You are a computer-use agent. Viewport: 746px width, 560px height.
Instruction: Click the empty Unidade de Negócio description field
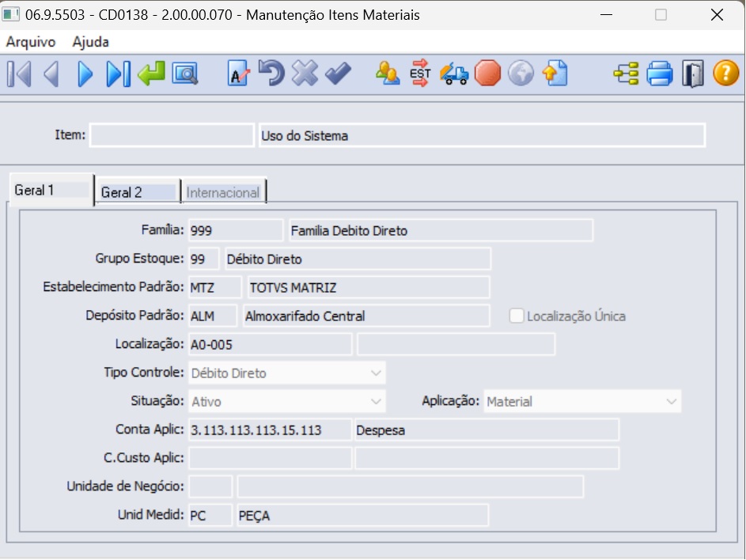tap(410, 487)
